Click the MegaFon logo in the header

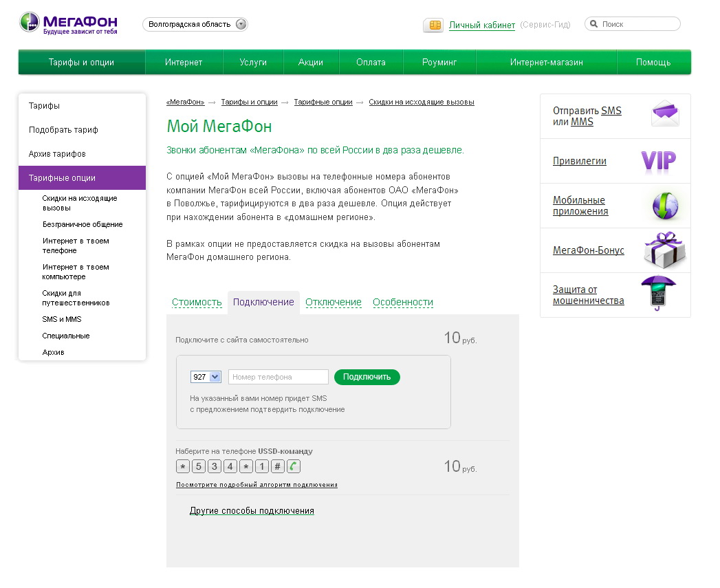pos(67,23)
